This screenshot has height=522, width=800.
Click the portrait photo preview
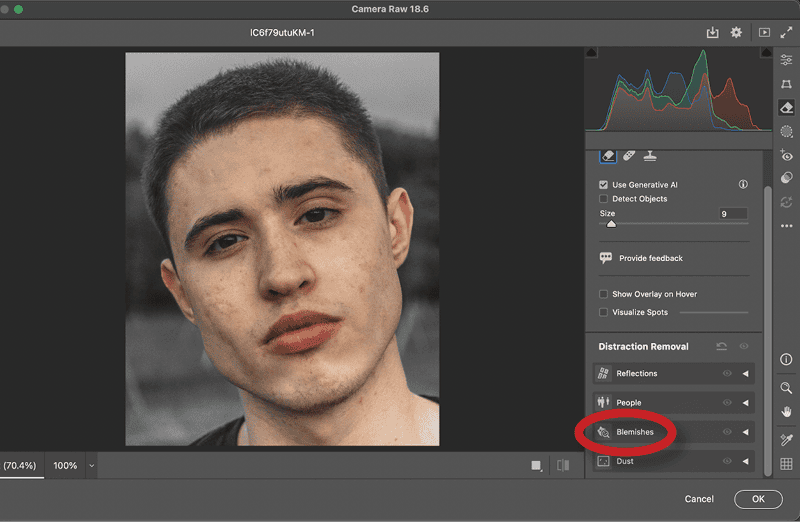pos(282,249)
